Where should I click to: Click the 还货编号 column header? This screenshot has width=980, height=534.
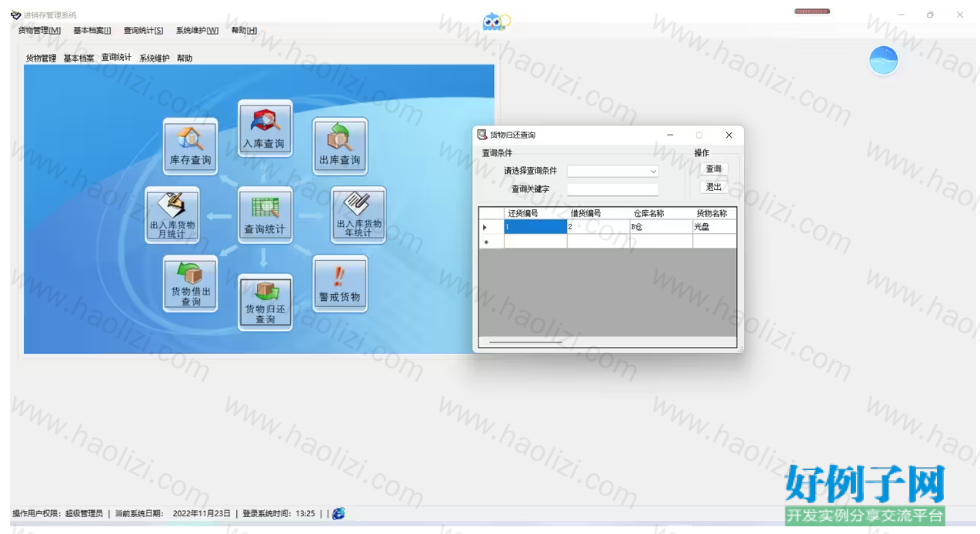pyautogui.click(x=535, y=213)
